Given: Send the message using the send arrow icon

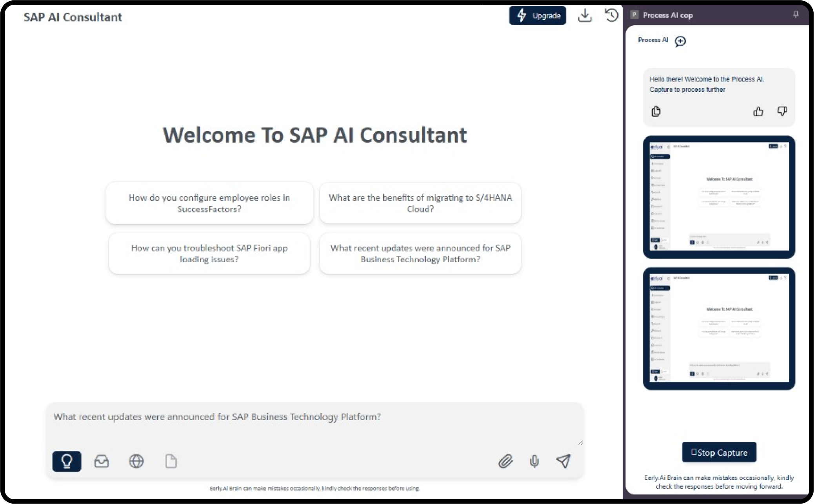Looking at the screenshot, I should 563,461.
